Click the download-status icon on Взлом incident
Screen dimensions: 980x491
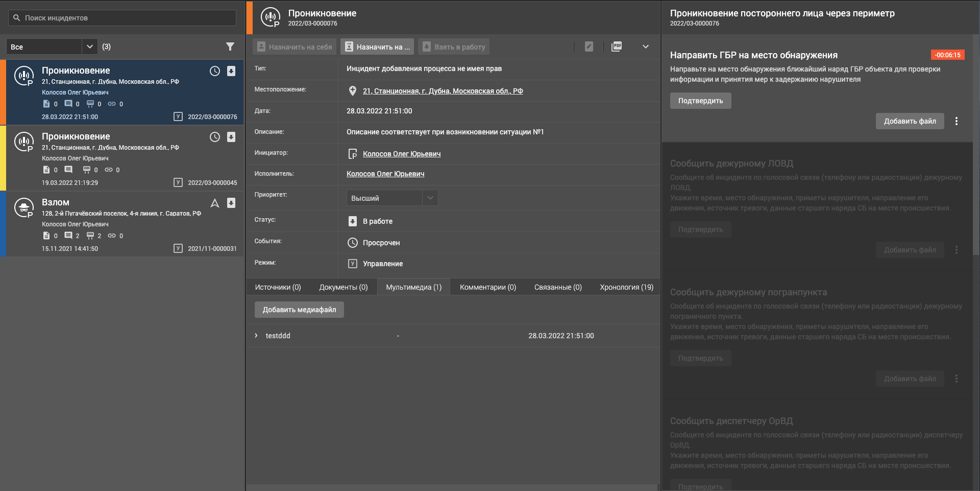[231, 203]
